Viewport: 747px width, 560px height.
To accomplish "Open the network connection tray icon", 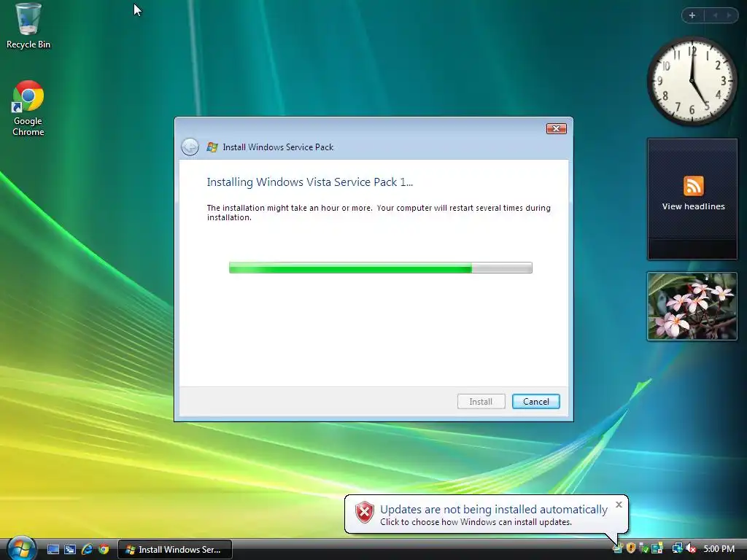I will click(x=678, y=548).
